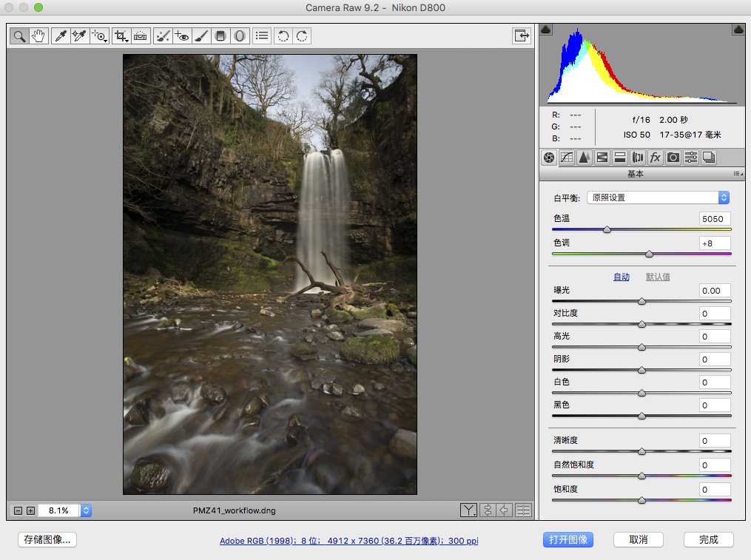Pick the Adjustment Brush tool
The image size is (751, 560).
[201, 36]
